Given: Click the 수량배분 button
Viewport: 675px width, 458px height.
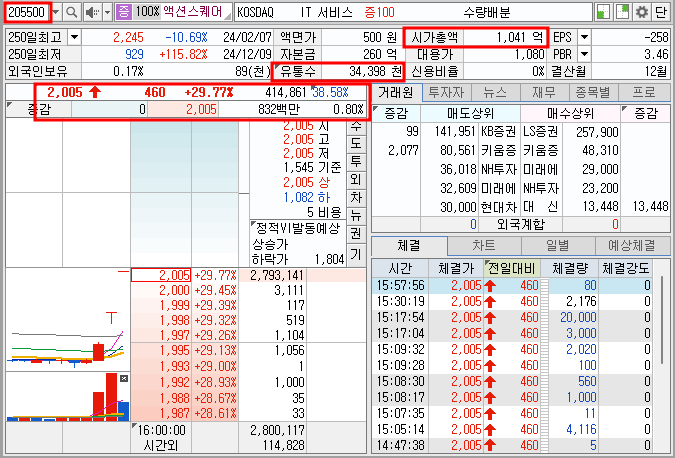Looking at the screenshot, I should 487,12.
